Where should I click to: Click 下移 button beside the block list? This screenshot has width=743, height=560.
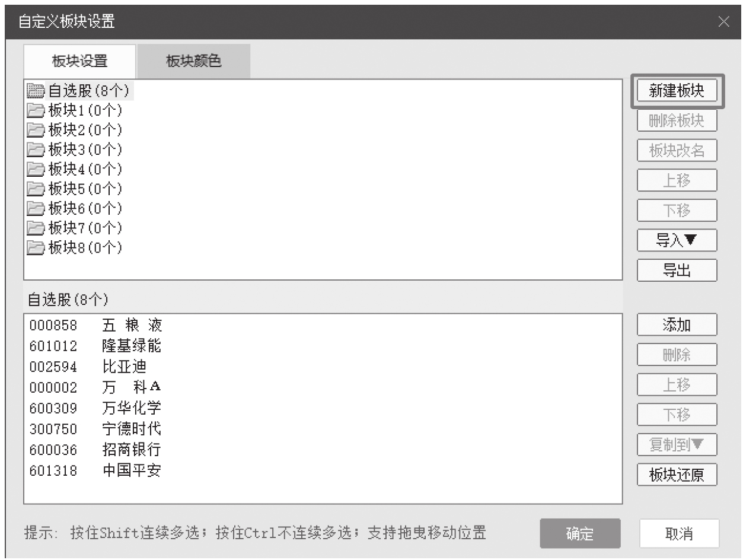tap(677, 211)
